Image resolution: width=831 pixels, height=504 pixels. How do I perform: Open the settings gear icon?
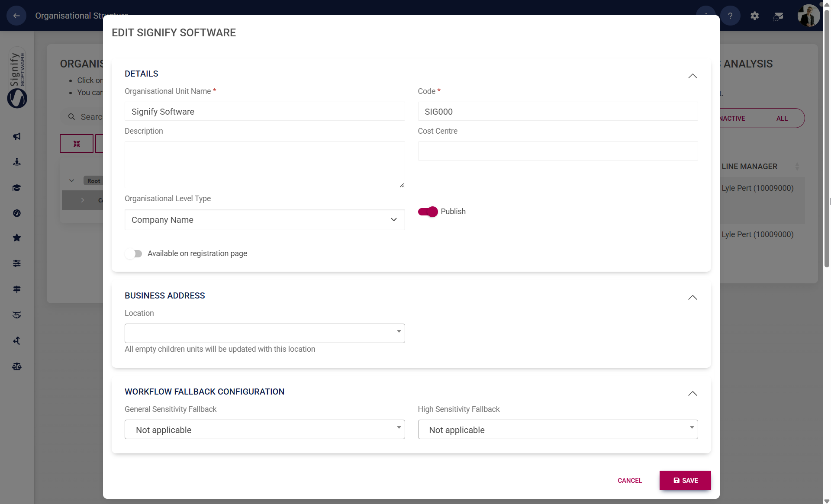(x=754, y=16)
